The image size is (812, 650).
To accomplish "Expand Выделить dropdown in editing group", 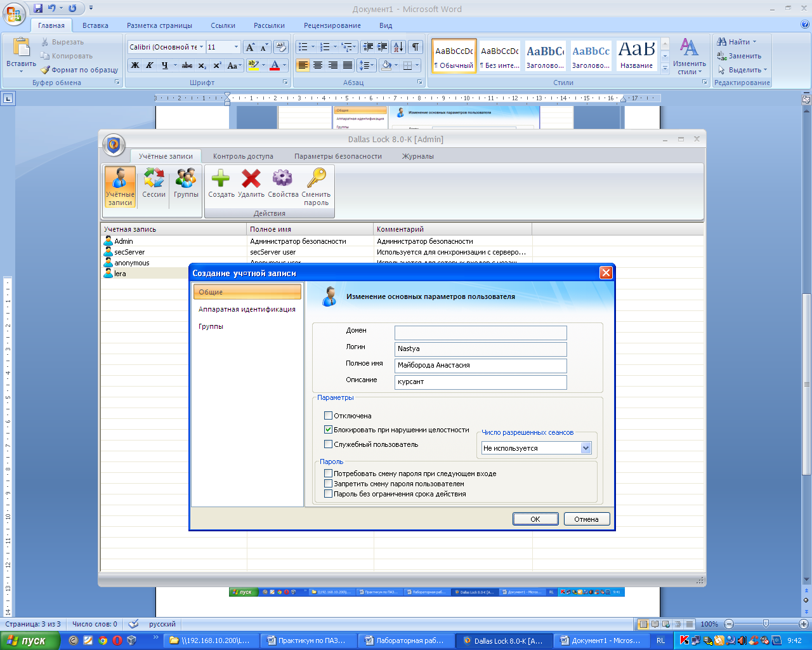I will coord(766,70).
